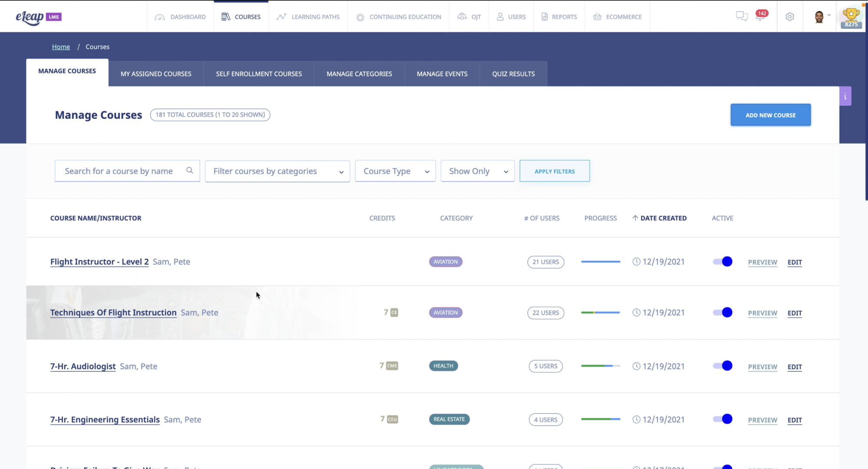Open chat messages from the top bar

point(742,16)
